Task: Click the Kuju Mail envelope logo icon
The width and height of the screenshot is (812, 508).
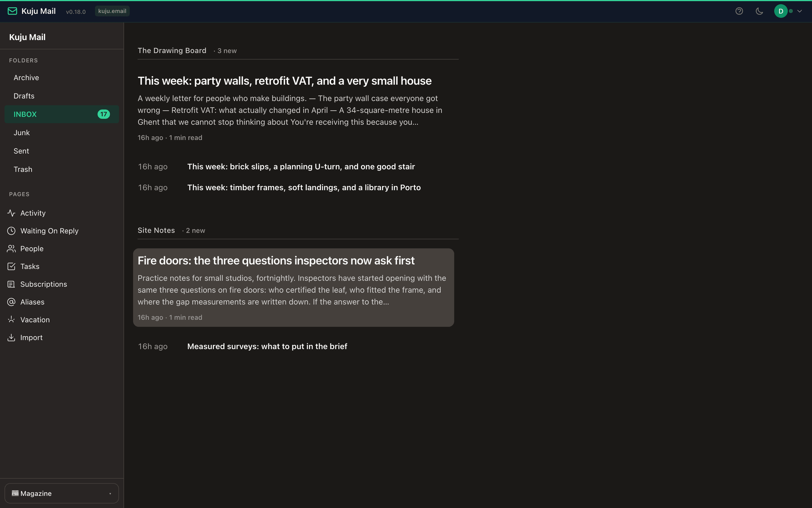Action: pos(12,11)
